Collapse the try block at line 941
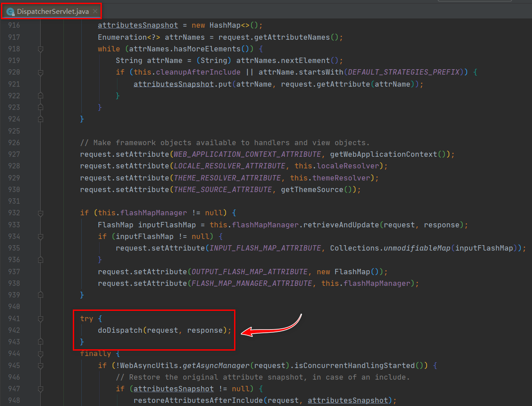532x406 pixels. tap(40, 318)
